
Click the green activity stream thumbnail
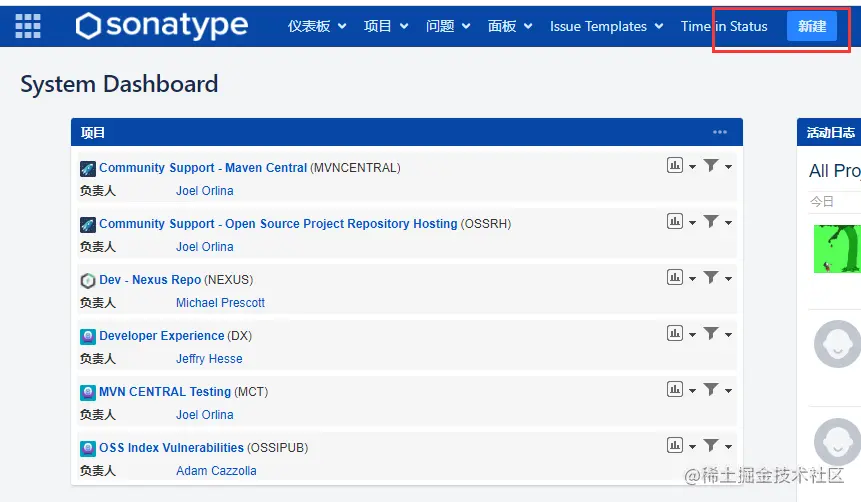coord(837,249)
